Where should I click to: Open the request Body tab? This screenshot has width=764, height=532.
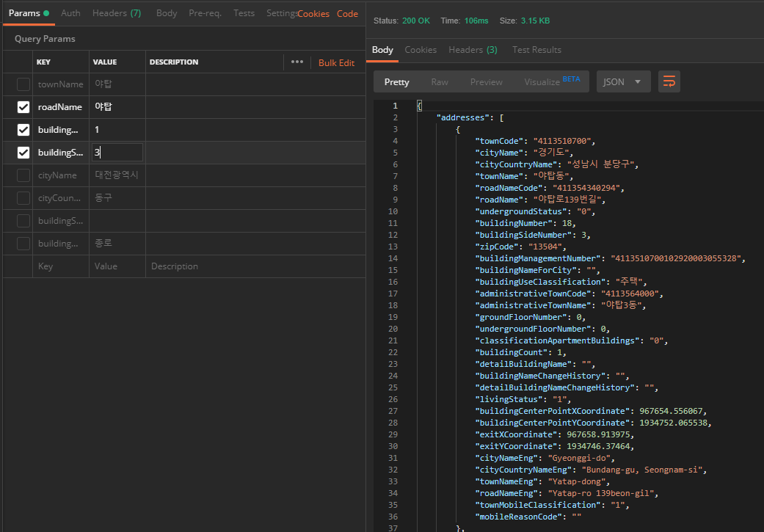(167, 13)
